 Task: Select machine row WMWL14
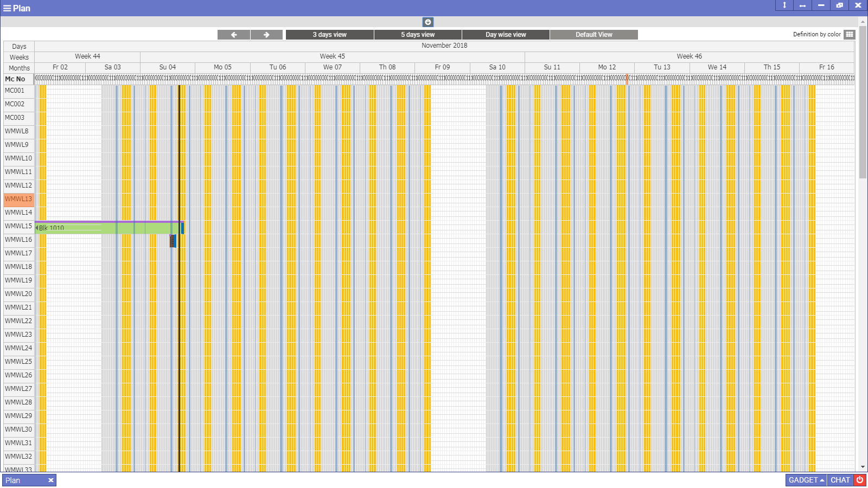(19, 213)
